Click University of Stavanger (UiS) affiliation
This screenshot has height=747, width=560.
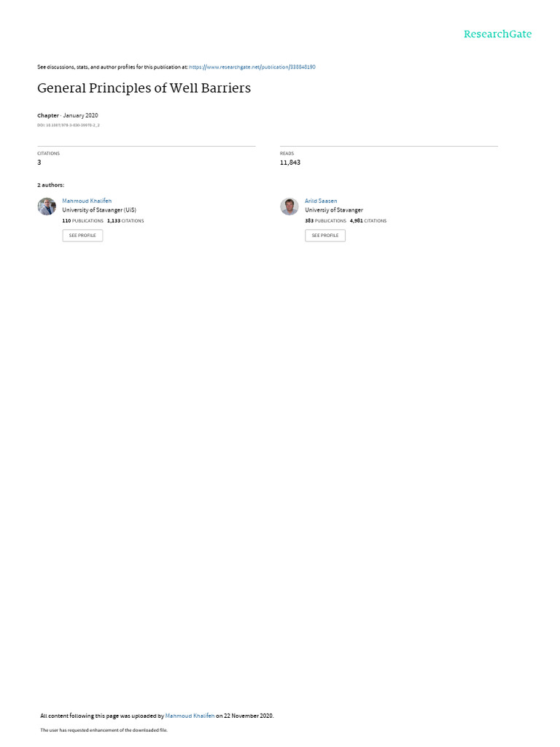[x=99, y=210]
